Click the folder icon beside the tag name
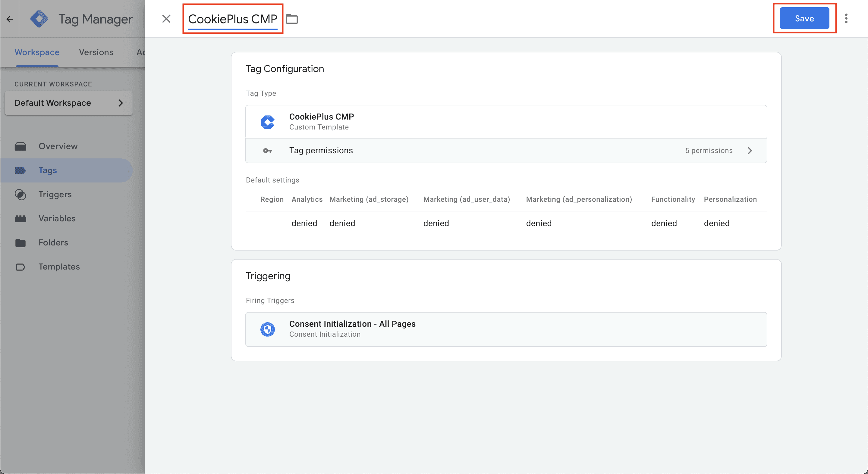The width and height of the screenshot is (868, 474). pos(292,19)
